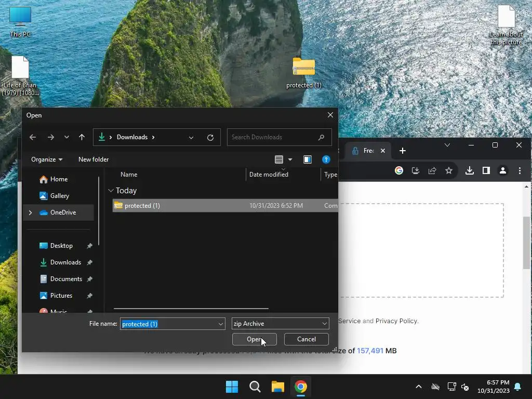Open Chrome tab search chevron

(x=447, y=145)
